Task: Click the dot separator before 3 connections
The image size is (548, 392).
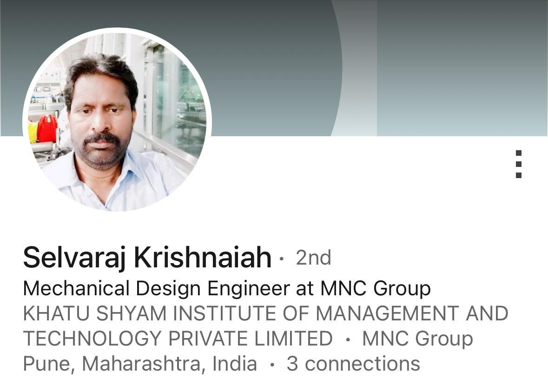Action: tap(272, 365)
